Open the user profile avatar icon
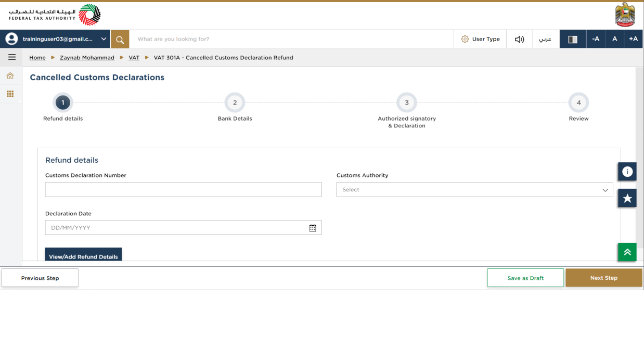The height and width of the screenshot is (337, 644). (11, 39)
